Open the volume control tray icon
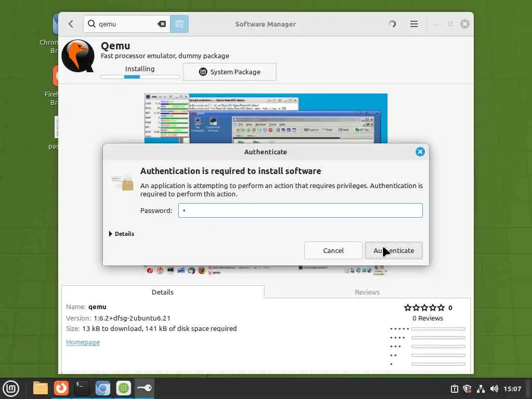The image size is (532, 399). coord(495,389)
